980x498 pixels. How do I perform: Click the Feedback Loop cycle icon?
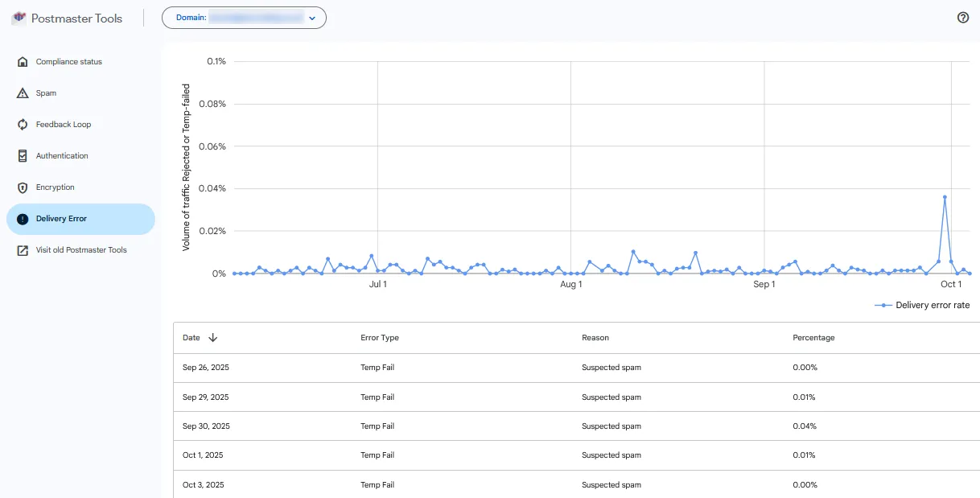click(x=23, y=125)
